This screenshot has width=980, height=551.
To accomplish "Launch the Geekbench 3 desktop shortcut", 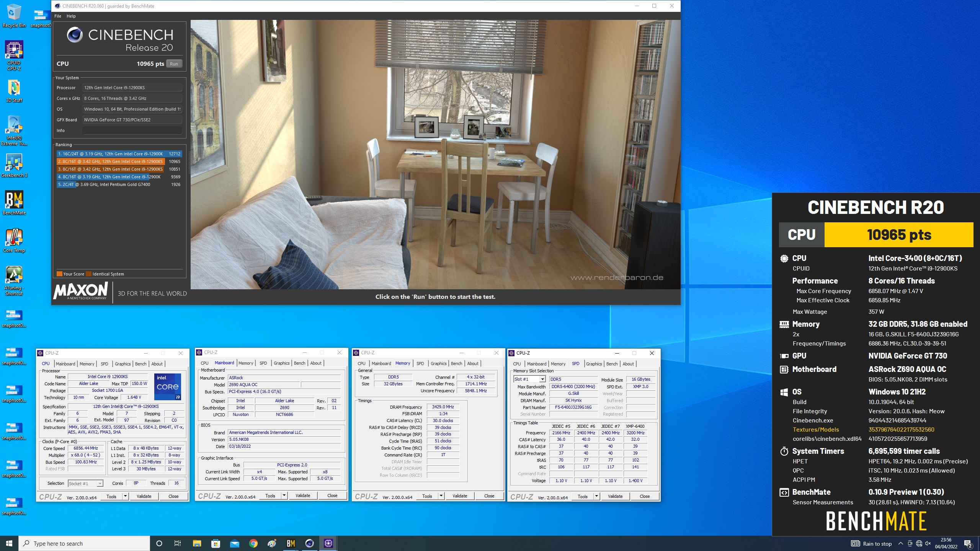I will [14, 166].
